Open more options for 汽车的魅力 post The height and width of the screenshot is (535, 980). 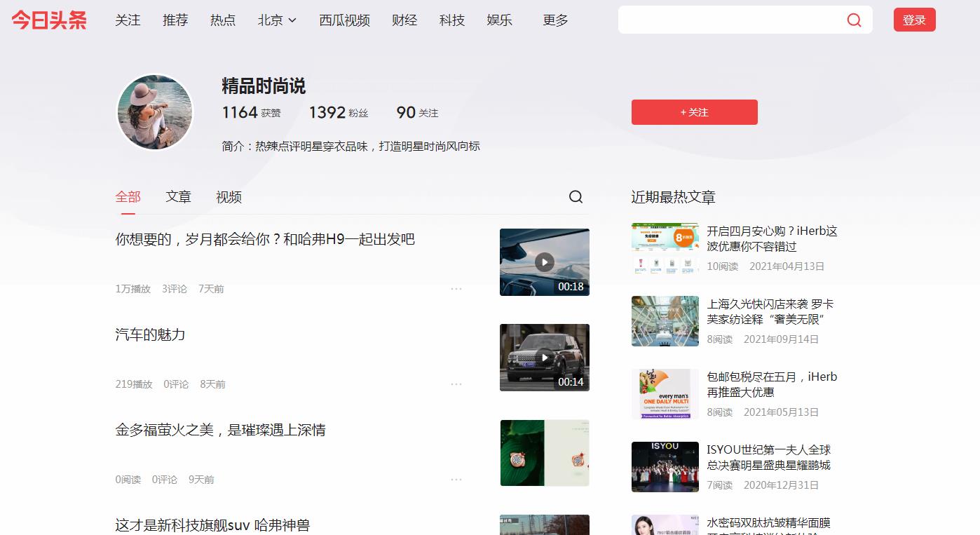pyautogui.click(x=456, y=384)
